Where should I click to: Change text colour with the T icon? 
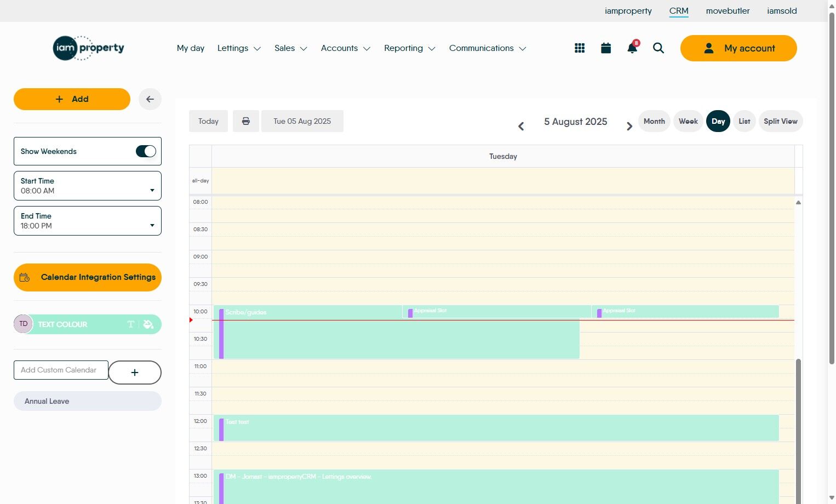click(130, 324)
